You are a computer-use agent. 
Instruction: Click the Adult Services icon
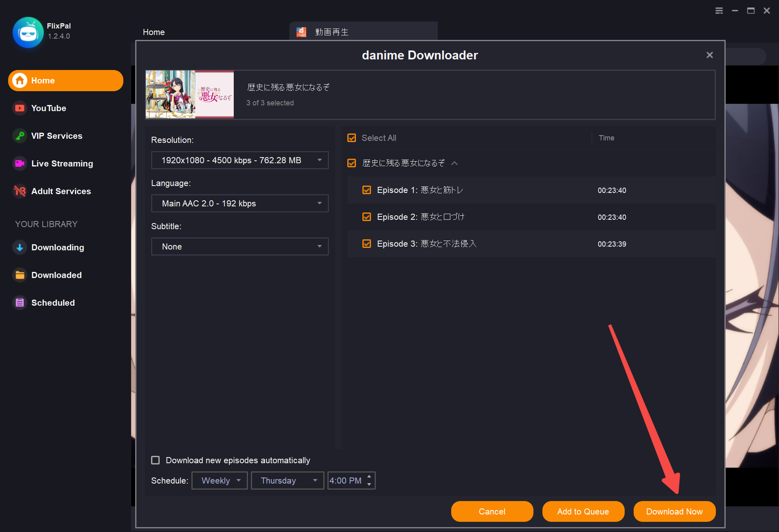pos(20,191)
